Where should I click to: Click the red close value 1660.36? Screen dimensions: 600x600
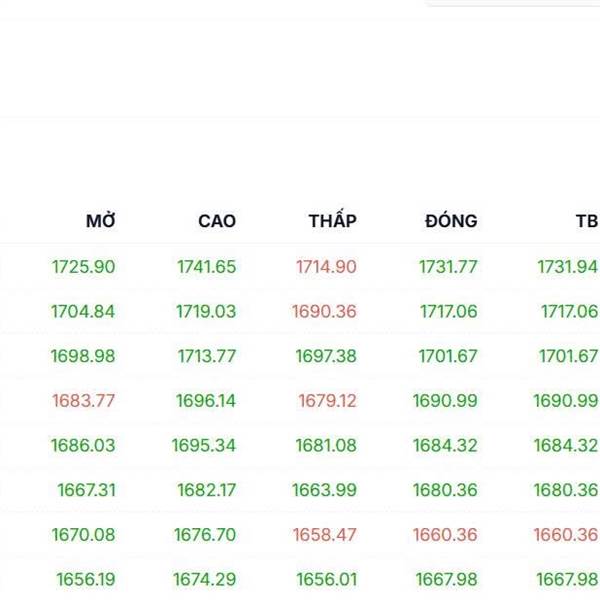point(445,535)
